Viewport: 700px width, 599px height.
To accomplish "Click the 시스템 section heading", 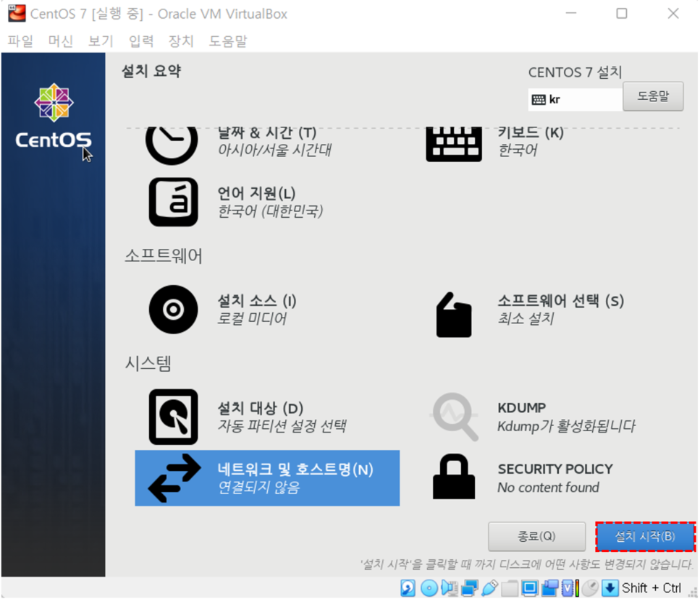I will [148, 363].
